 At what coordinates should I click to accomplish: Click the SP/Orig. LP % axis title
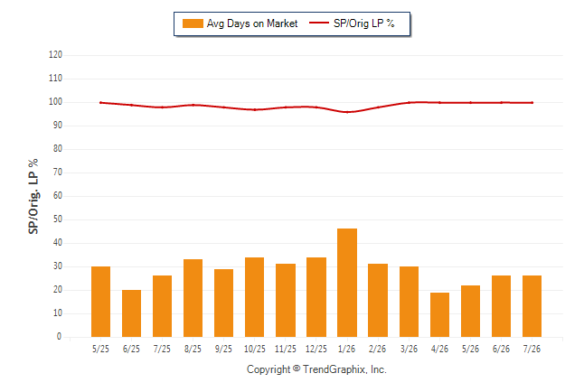[33, 196]
